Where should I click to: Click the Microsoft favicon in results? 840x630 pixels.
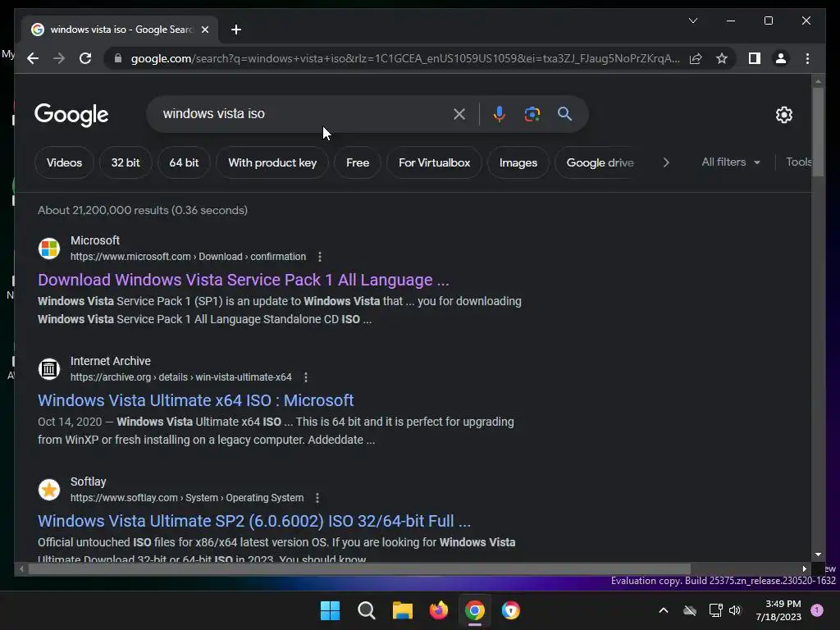pyautogui.click(x=49, y=249)
